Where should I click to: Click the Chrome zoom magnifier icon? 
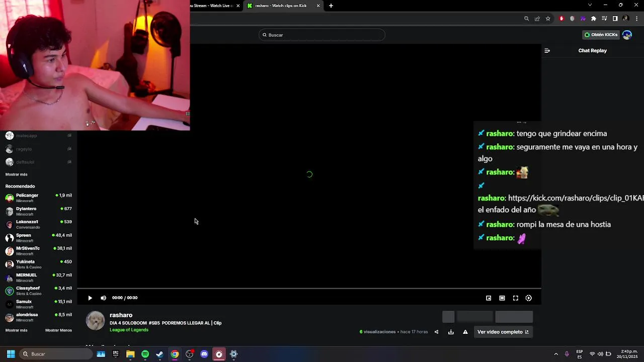[527, 19]
